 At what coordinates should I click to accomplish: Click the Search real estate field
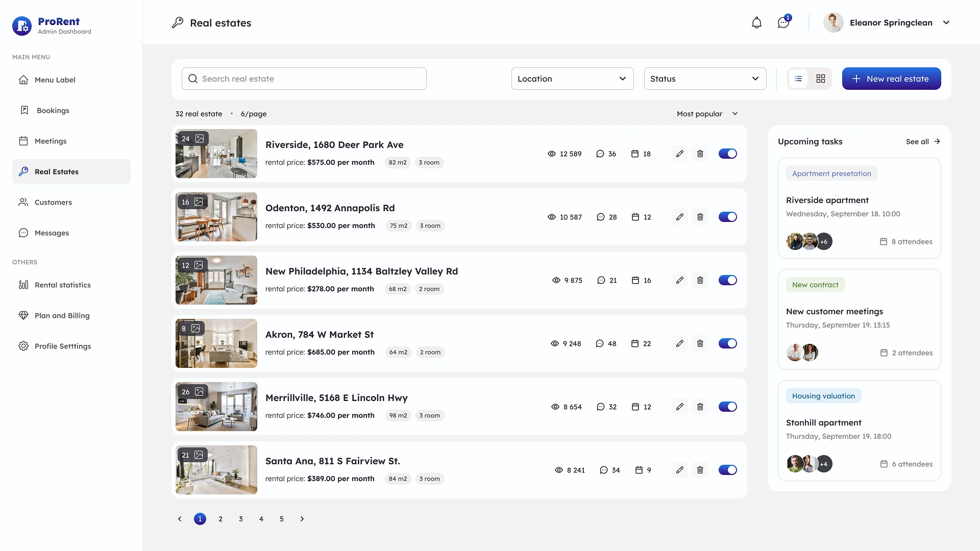[304, 79]
